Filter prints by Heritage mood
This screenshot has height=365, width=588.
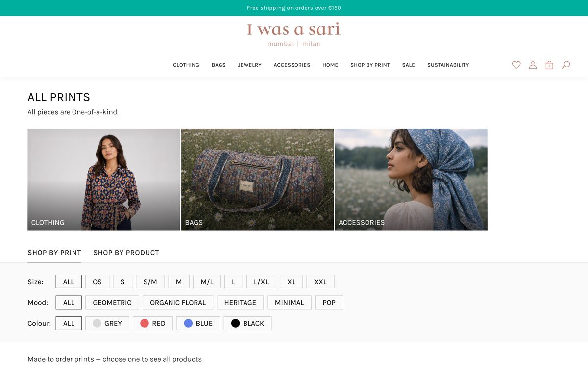point(240,303)
